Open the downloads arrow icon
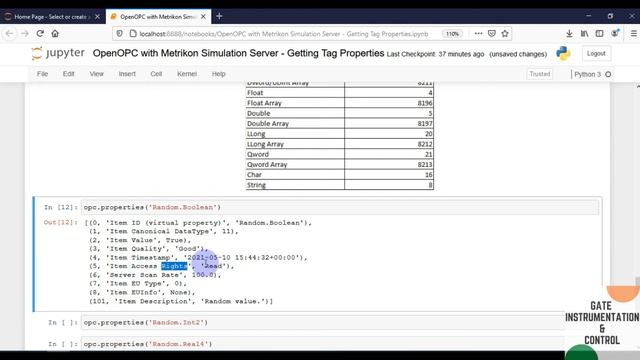 (x=569, y=33)
